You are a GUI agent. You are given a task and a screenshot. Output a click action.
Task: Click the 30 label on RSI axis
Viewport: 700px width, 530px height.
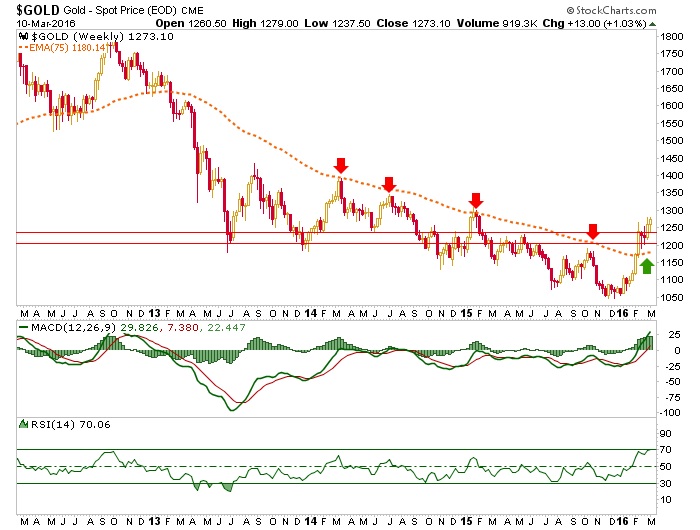coord(666,483)
